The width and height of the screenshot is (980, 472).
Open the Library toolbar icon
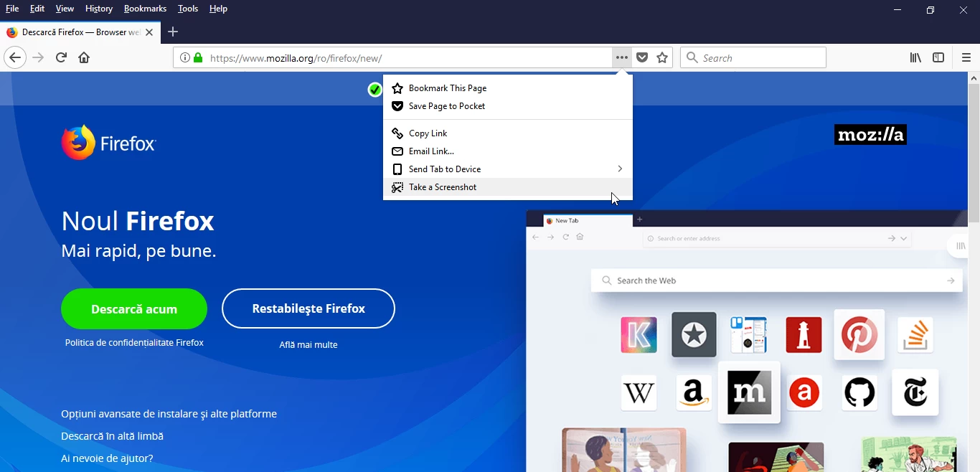[x=915, y=57]
